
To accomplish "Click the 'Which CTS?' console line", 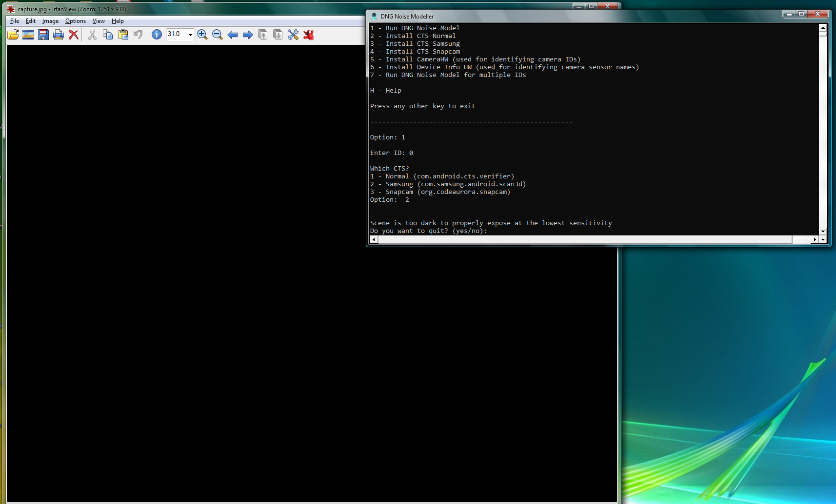I will tap(389, 169).
